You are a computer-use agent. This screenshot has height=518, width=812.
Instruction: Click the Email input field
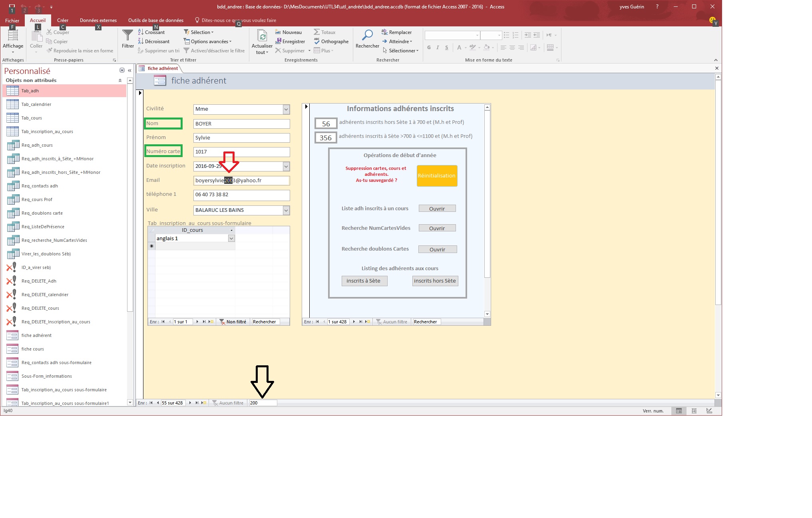pyautogui.click(x=242, y=181)
